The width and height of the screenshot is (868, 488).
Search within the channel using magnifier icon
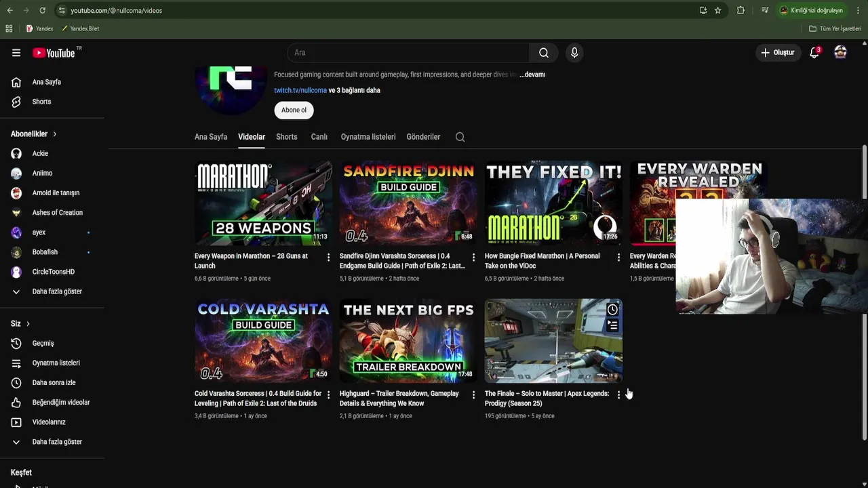coord(460,137)
